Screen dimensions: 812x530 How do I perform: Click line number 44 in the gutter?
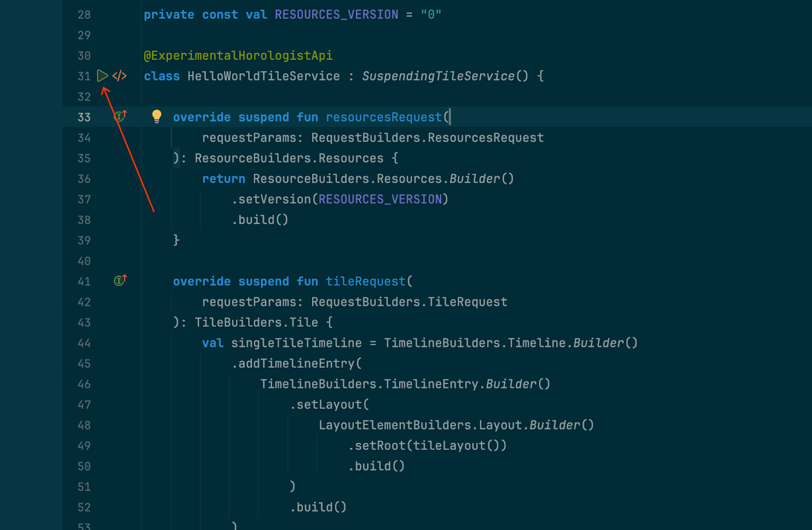click(x=84, y=343)
